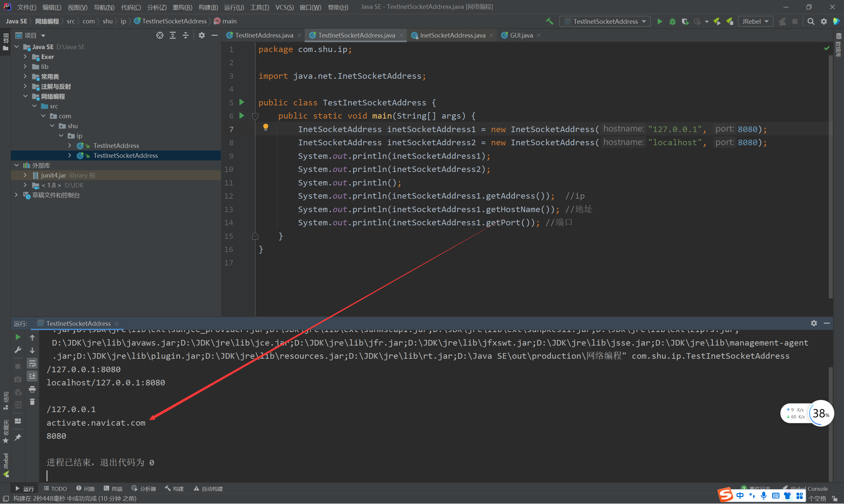Open search everywhere magnifier icon
Image resolution: width=844 pixels, height=504 pixels.
point(811,21)
